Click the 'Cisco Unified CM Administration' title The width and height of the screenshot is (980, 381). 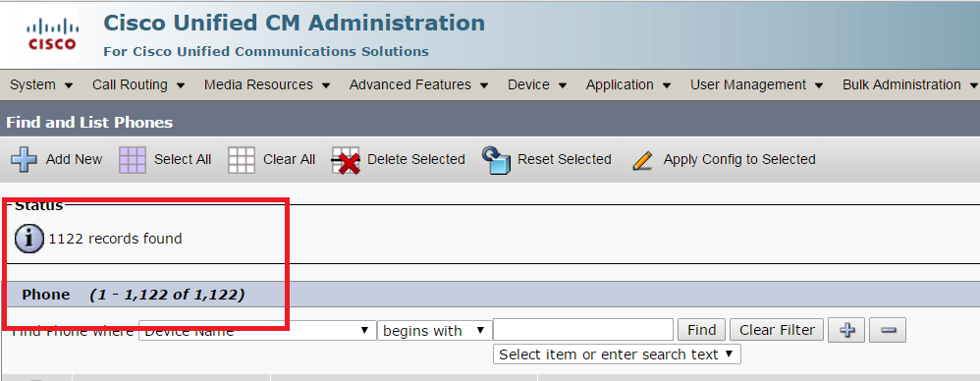(294, 24)
